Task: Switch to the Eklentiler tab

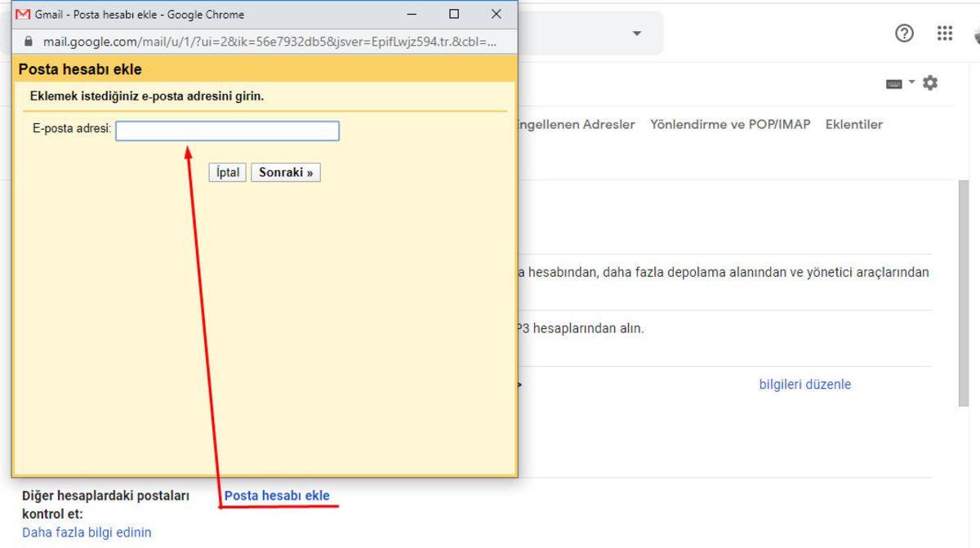Action: point(853,124)
